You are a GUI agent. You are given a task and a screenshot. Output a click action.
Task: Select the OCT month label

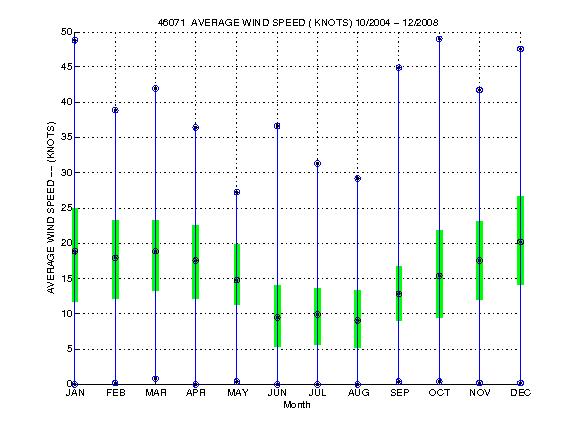click(x=439, y=393)
